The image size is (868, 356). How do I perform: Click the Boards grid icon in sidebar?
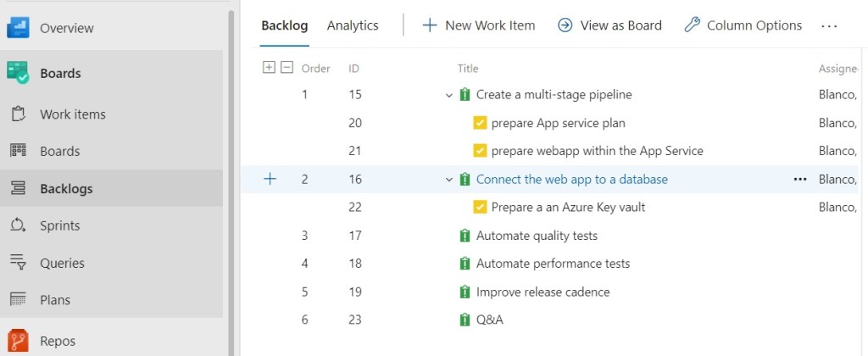19,151
